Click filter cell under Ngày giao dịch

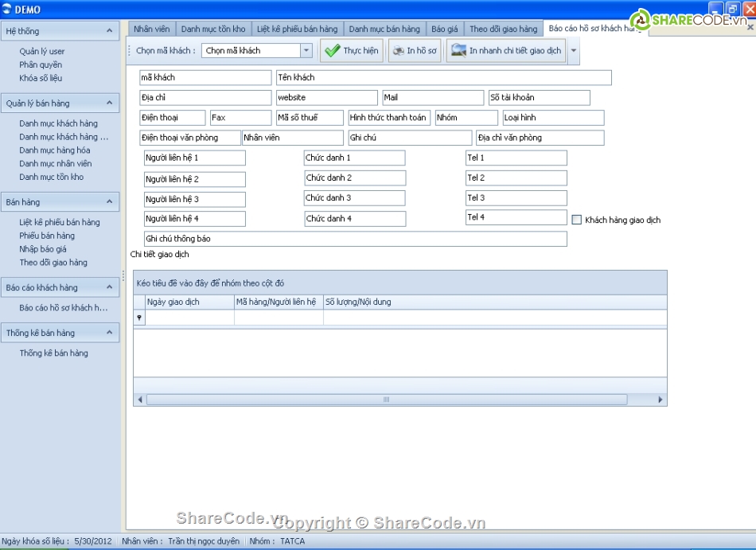tap(190, 318)
